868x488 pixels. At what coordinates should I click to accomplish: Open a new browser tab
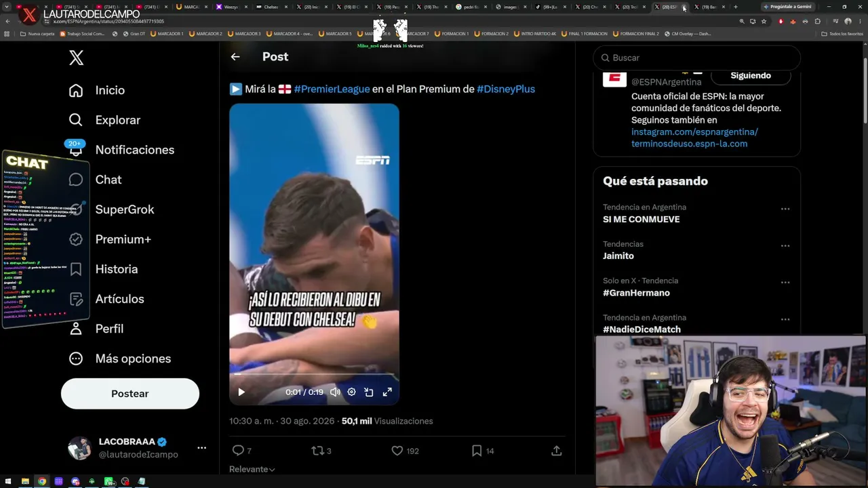pyautogui.click(x=736, y=7)
